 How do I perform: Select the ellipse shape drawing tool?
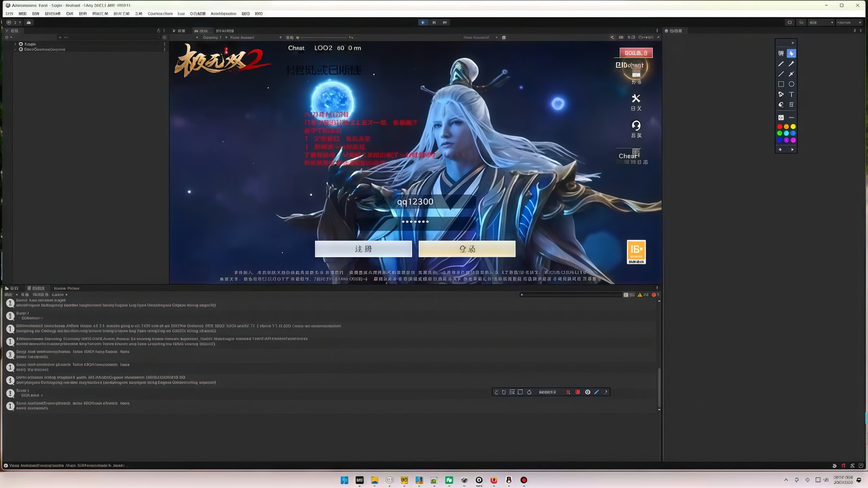click(792, 84)
